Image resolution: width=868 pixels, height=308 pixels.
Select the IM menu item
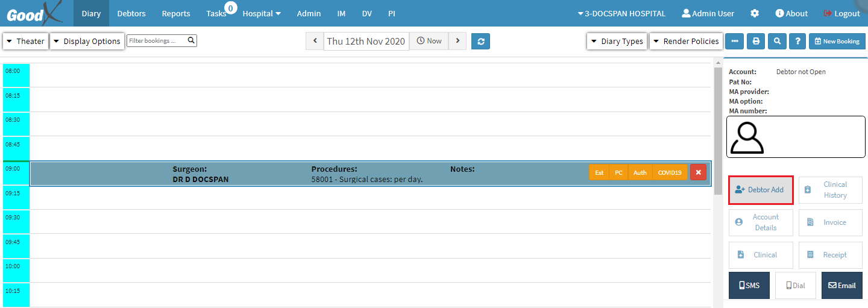[x=341, y=13]
